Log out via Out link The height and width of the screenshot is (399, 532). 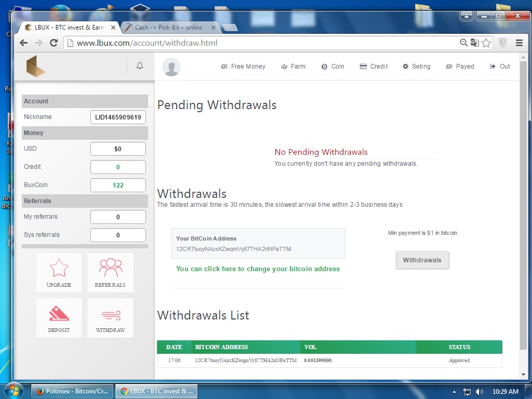tap(500, 66)
